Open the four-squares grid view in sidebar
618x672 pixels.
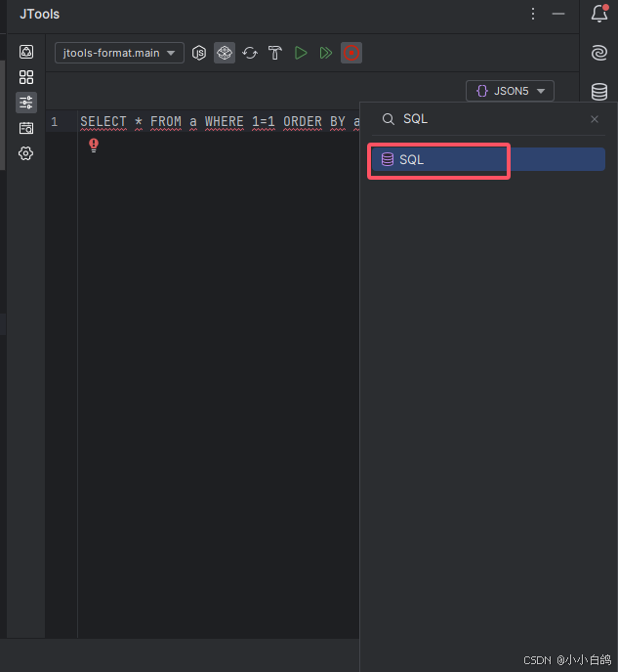pos(26,77)
